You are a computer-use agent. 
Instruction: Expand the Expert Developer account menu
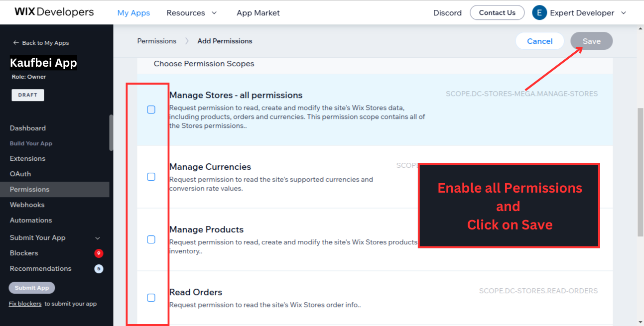[624, 13]
